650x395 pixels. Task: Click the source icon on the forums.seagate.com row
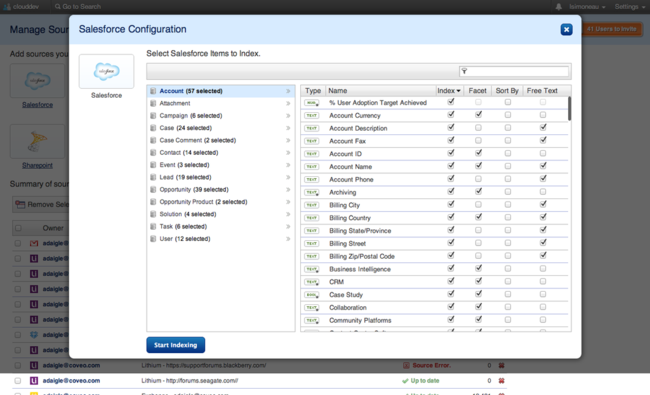pos(34,380)
